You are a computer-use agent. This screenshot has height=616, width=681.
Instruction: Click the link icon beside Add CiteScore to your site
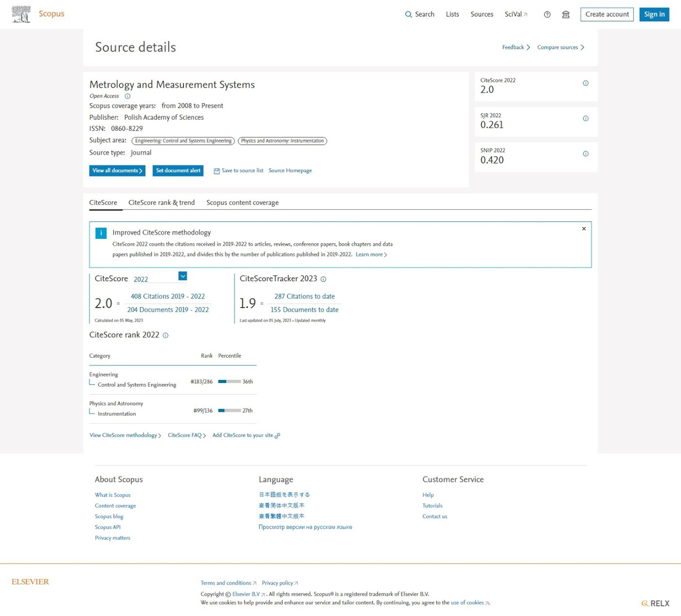click(277, 436)
